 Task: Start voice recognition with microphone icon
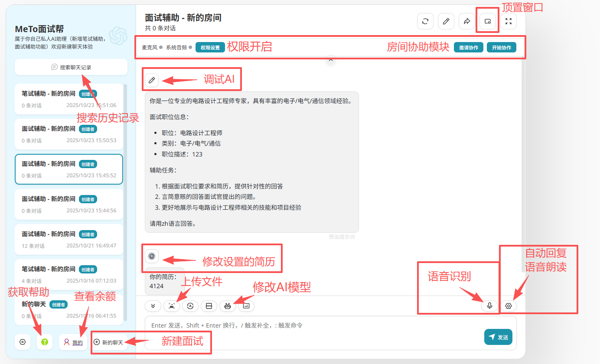coord(489,306)
